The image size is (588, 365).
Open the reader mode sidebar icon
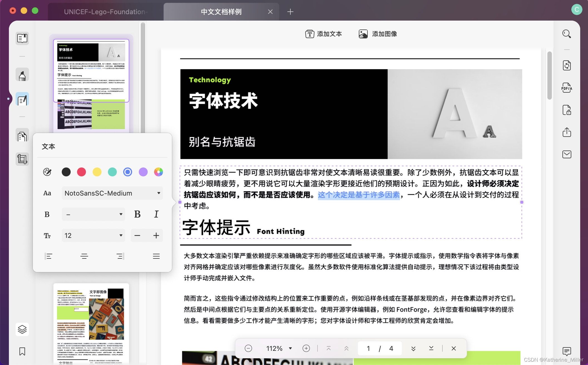pos(22,38)
